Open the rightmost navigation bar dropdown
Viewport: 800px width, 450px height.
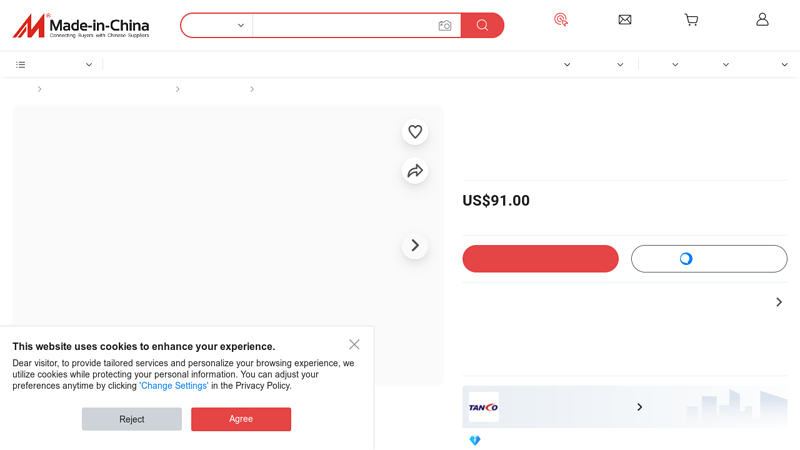tap(784, 65)
